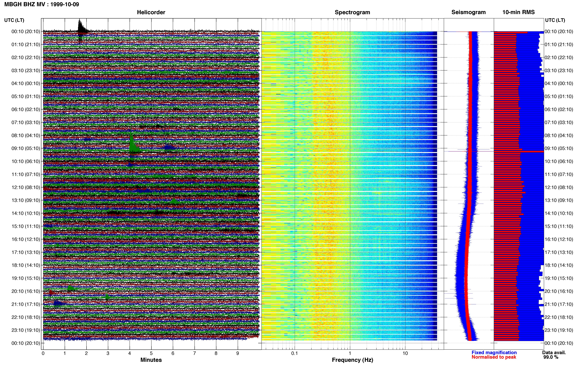Click the helicorder time label 14:10 (10:10)
Image resolution: width=588 pixels, height=368 pixels.
click(26, 213)
